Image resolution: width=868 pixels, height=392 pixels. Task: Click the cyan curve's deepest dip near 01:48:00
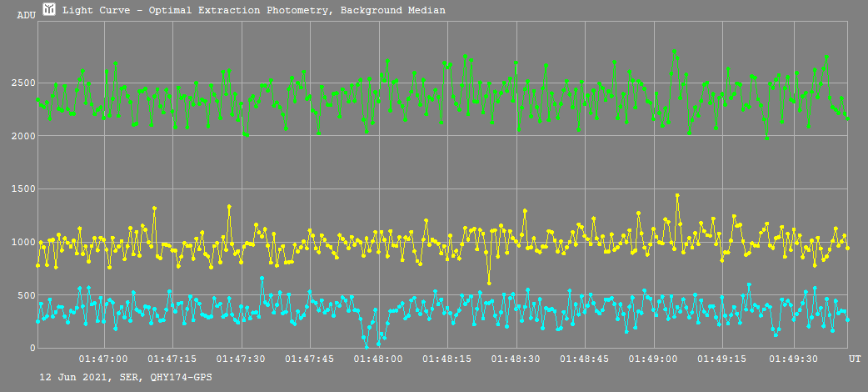coord(366,346)
